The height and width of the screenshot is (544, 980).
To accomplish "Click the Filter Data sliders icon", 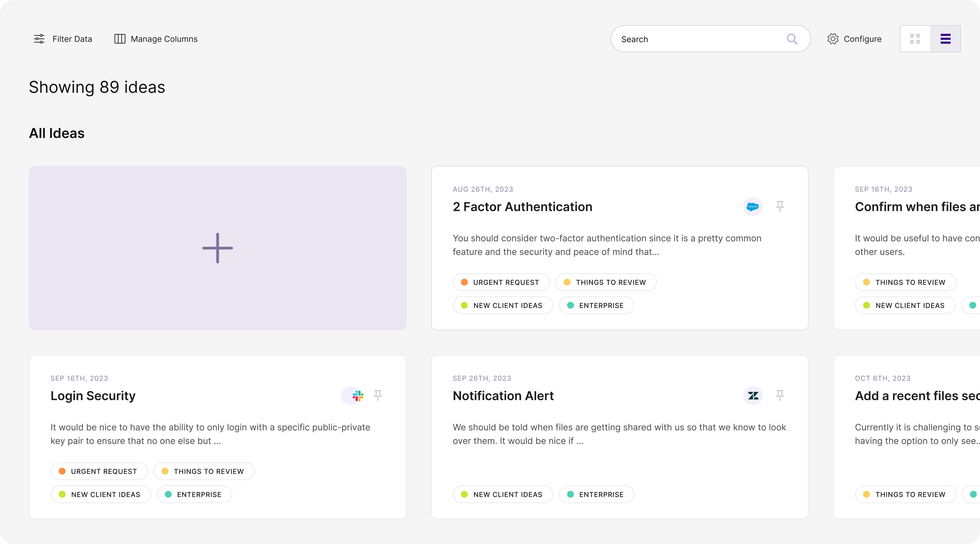I will click(39, 39).
